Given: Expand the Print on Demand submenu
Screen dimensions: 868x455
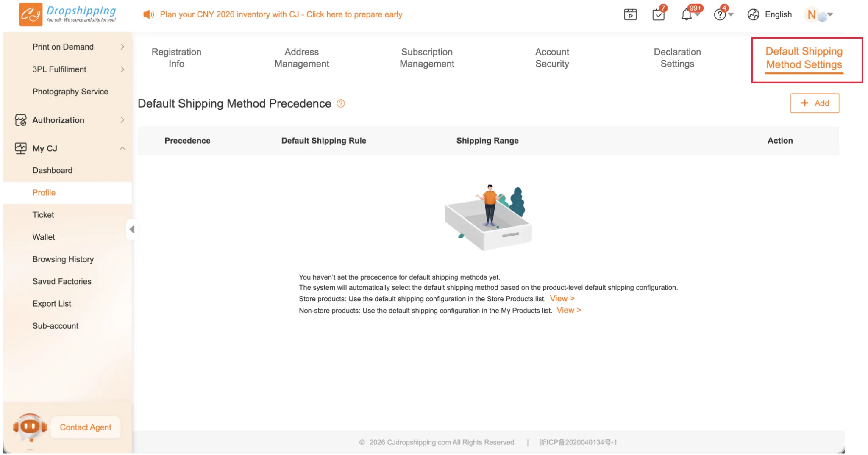Looking at the screenshot, I should click(122, 47).
